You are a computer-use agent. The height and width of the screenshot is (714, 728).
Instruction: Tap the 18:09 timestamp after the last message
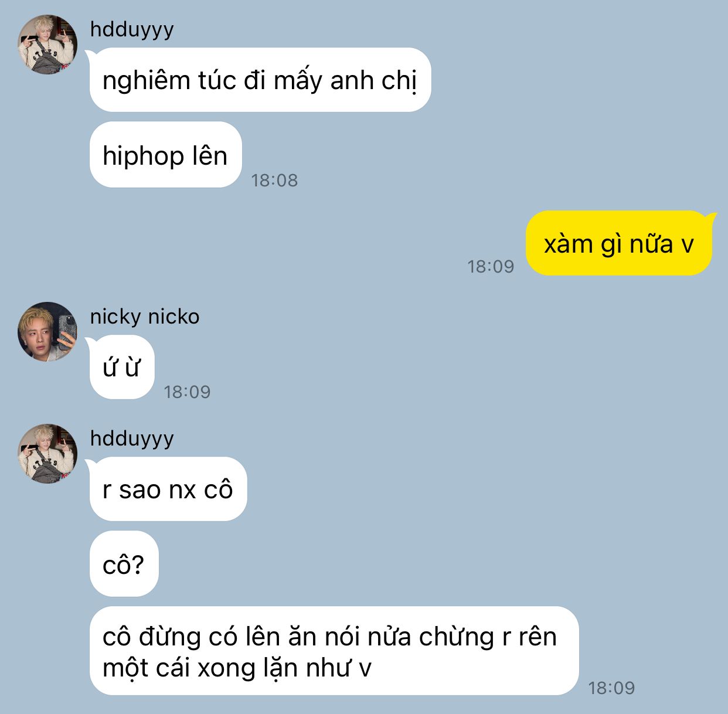[x=611, y=688]
